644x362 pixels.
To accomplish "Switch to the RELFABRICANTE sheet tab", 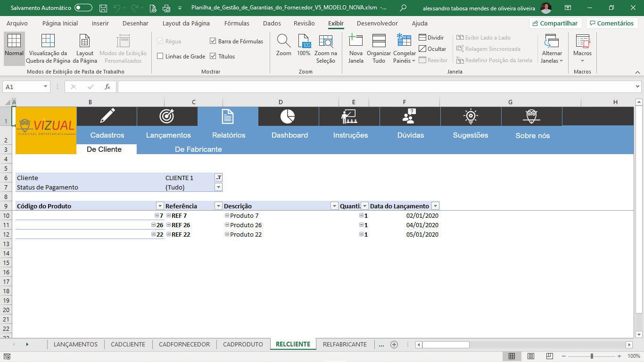I will click(x=345, y=344).
